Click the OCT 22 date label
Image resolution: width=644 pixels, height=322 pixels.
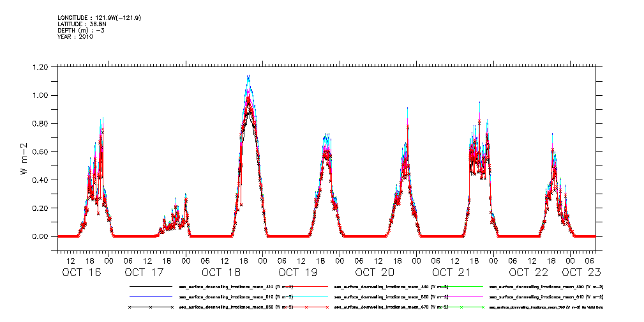(528, 272)
